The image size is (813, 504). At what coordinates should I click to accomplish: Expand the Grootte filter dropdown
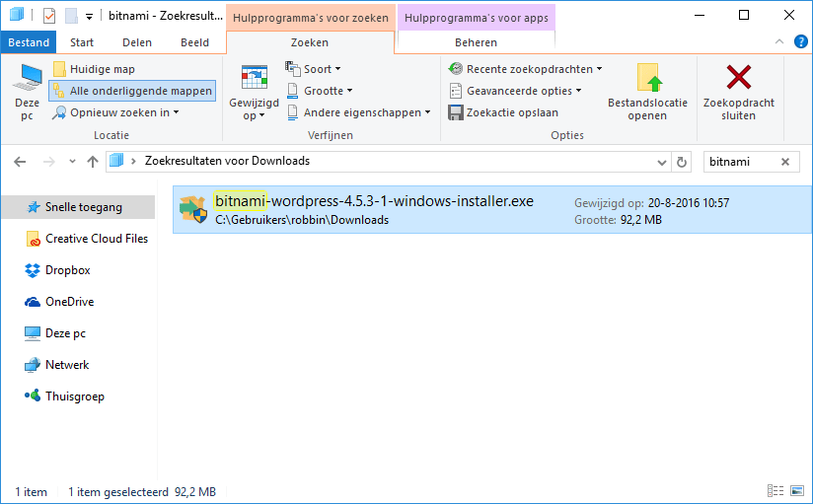click(320, 91)
